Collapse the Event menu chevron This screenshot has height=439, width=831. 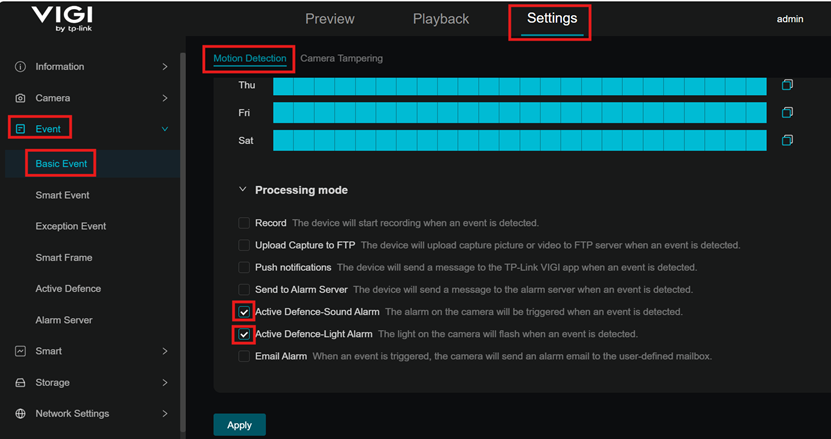[165, 129]
